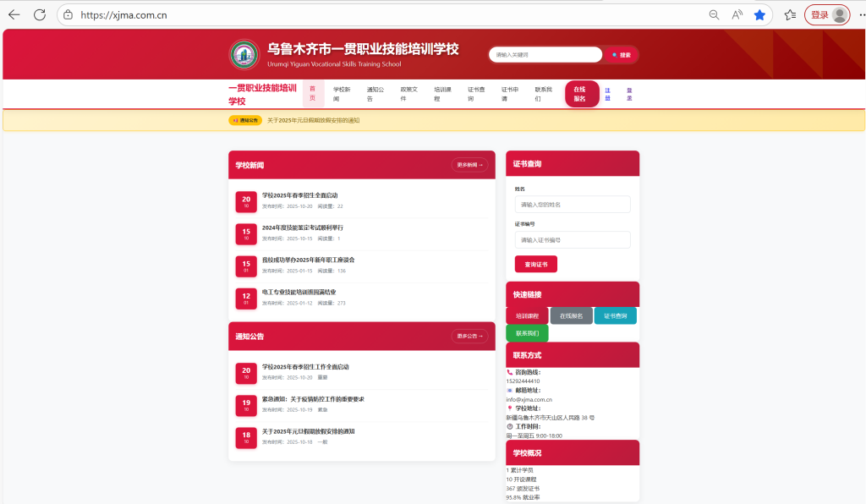Select 证书查询 in the navigation bar
Viewport: 866px width, 504px height.
476,94
